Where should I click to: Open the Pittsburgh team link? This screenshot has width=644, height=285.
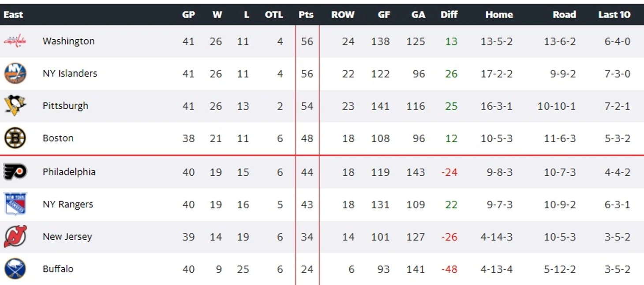coord(65,106)
